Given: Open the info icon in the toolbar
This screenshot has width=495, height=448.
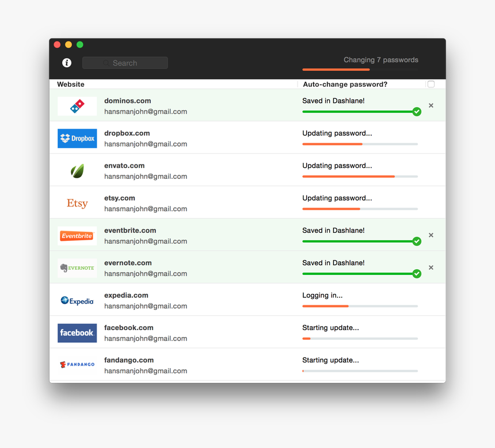Looking at the screenshot, I should click(67, 63).
